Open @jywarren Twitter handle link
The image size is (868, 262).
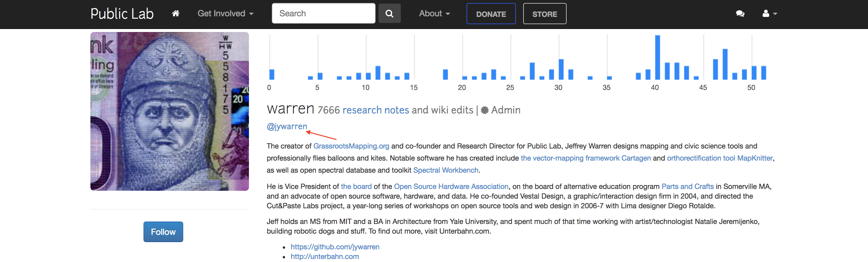(287, 126)
